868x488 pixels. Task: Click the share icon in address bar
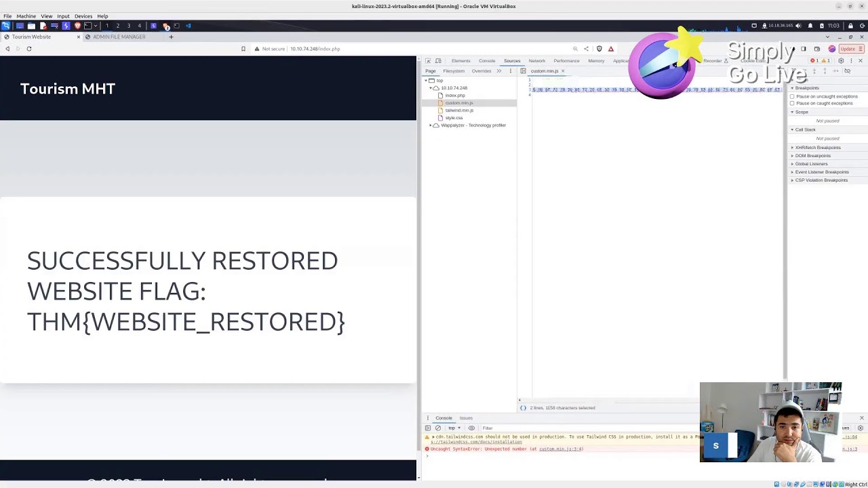click(586, 49)
